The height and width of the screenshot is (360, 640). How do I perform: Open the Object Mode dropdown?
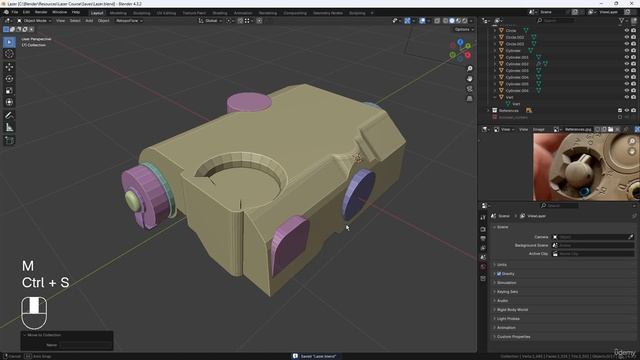(34, 20)
